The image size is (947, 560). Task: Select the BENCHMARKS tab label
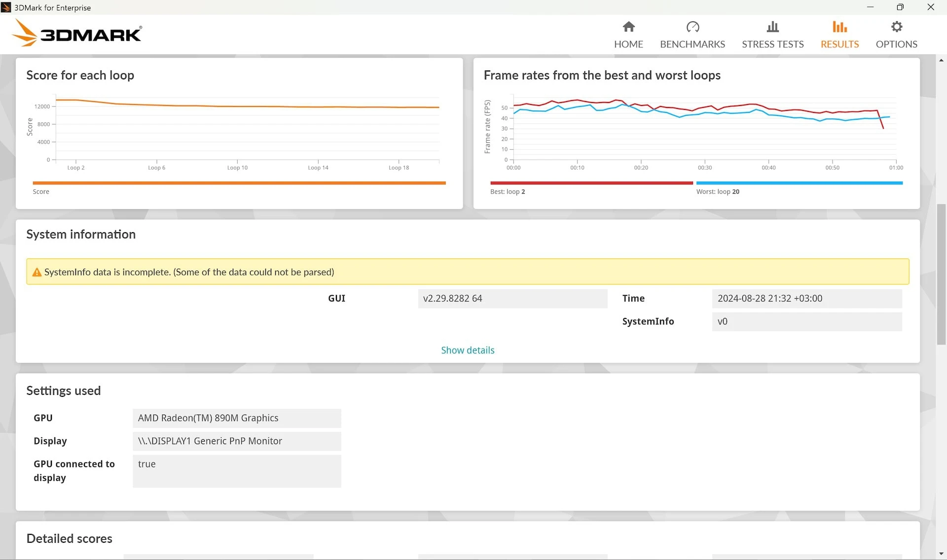click(x=692, y=44)
